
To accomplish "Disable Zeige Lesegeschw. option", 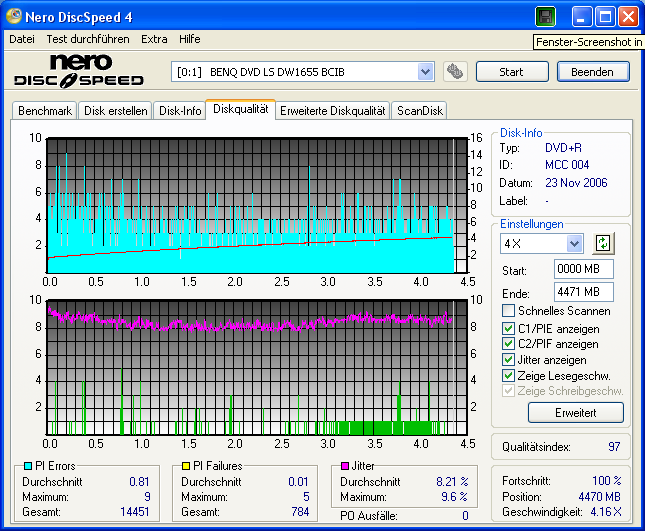I will tap(509, 375).
